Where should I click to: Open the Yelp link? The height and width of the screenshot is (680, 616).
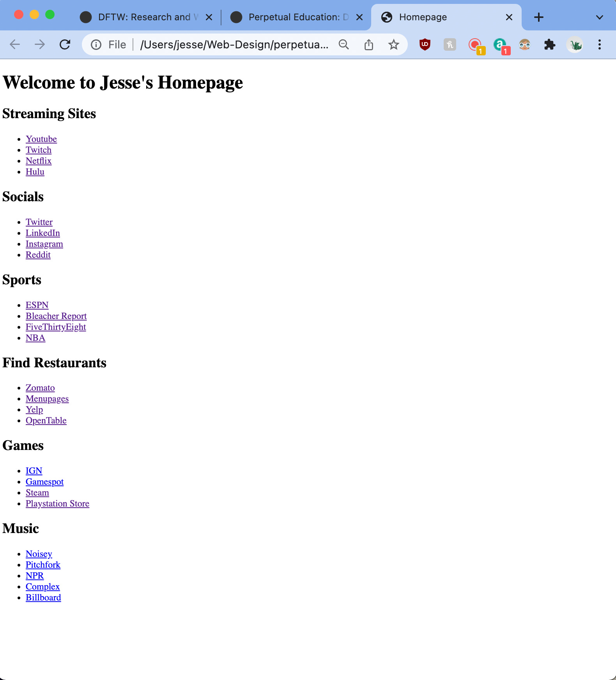(x=34, y=409)
